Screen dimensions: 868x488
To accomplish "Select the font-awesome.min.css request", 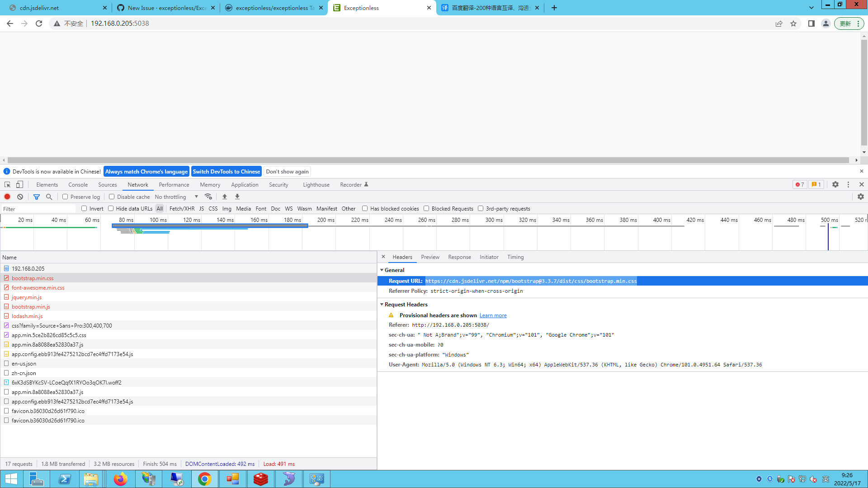I will (x=38, y=287).
